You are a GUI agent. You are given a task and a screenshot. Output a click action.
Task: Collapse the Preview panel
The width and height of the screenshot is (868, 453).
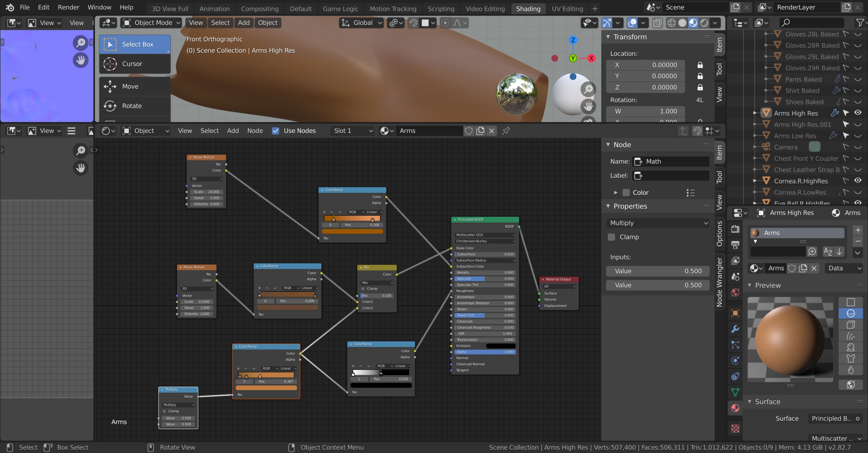click(750, 285)
